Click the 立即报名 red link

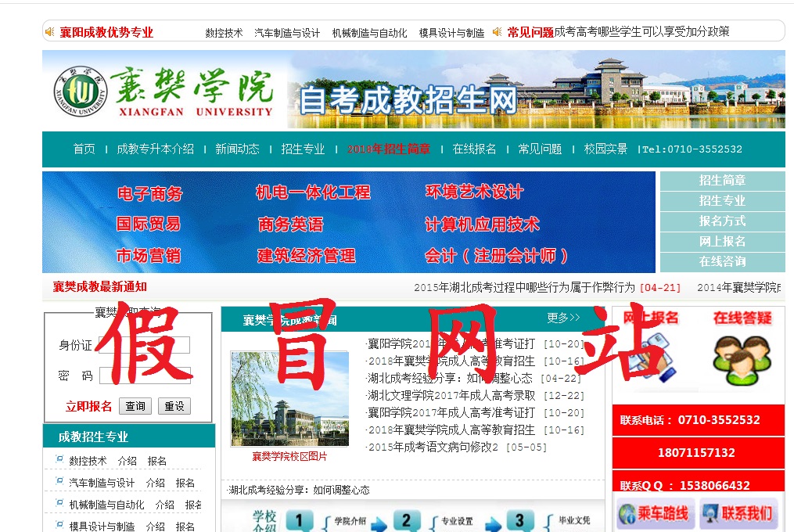88,406
